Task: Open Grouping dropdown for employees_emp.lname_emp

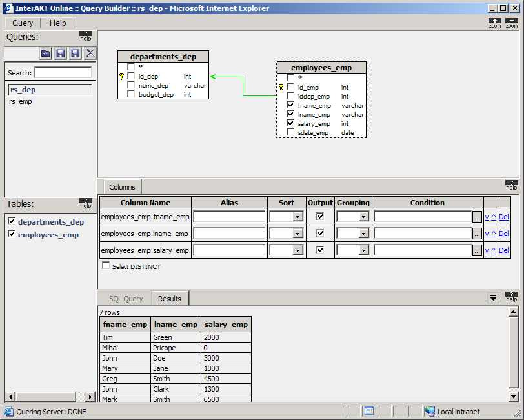Action: tap(364, 234)
